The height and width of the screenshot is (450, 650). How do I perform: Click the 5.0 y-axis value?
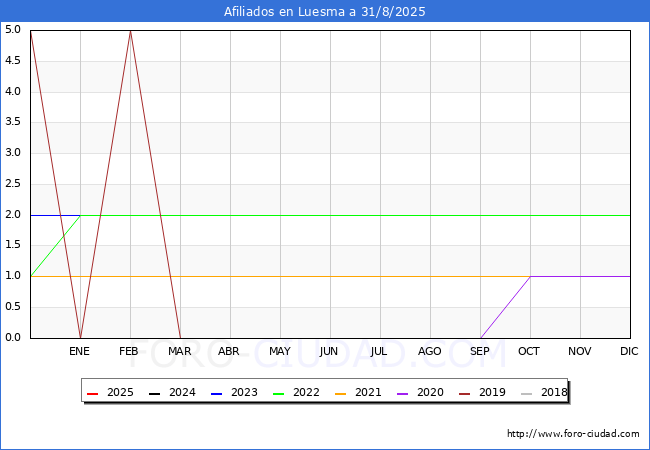[x=13, y=29]
